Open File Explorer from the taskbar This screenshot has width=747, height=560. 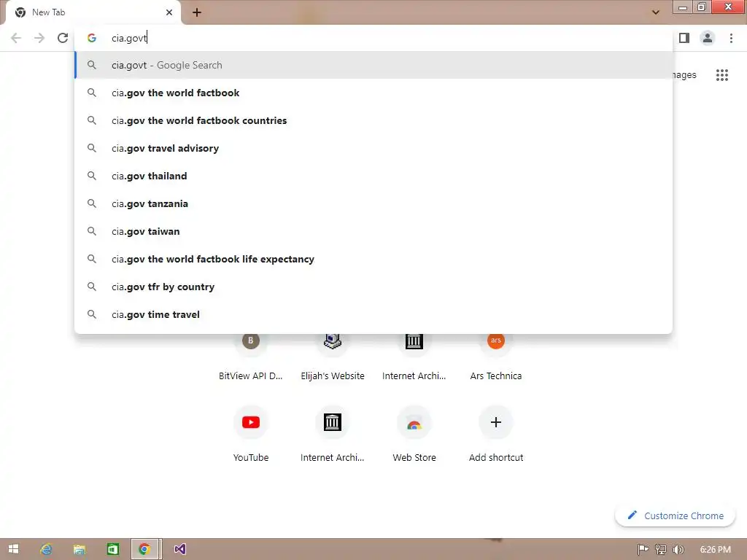click(79, 549)
